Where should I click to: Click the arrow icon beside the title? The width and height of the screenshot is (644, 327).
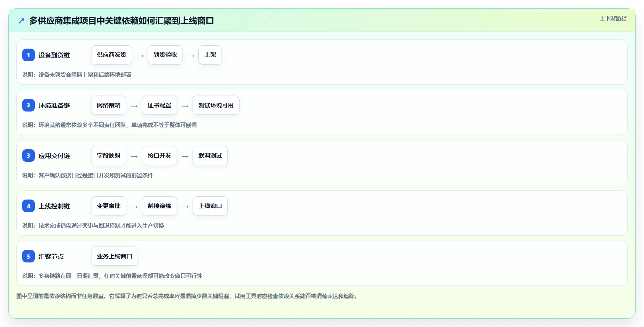(21, 21)
